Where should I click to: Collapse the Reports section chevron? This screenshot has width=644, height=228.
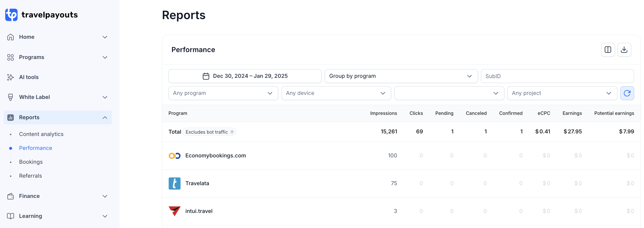[105, 117]
